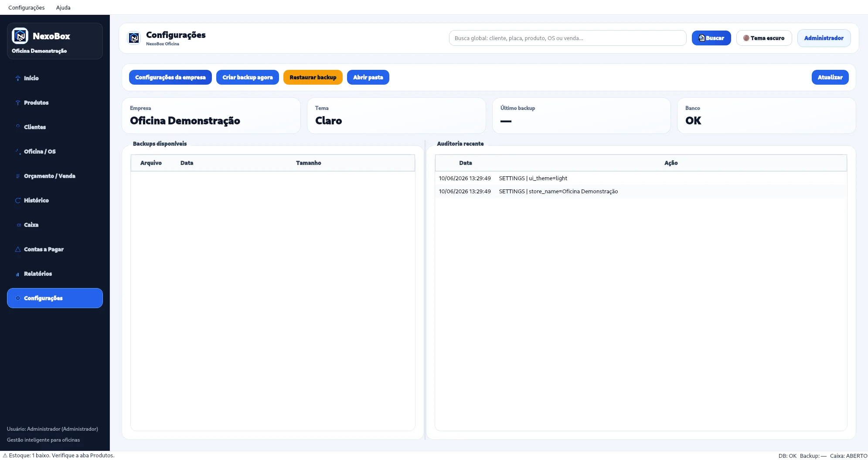Toggle Tema escuro
Screen dimensions: 868x460
[764, 38]
